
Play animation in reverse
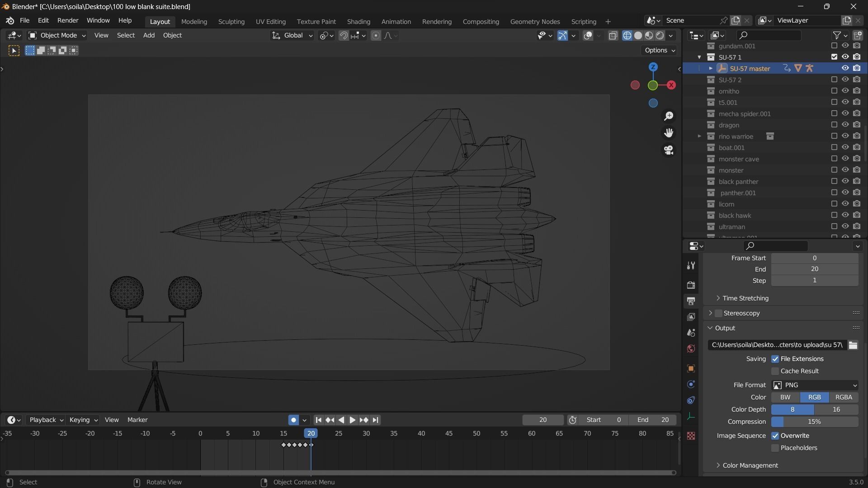pyautogui.click(x=341, y=420)
